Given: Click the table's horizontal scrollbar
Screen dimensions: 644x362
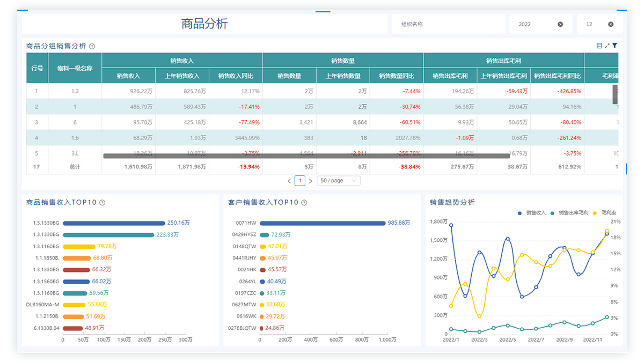Looking at the screenshot, I should [306, 156].
